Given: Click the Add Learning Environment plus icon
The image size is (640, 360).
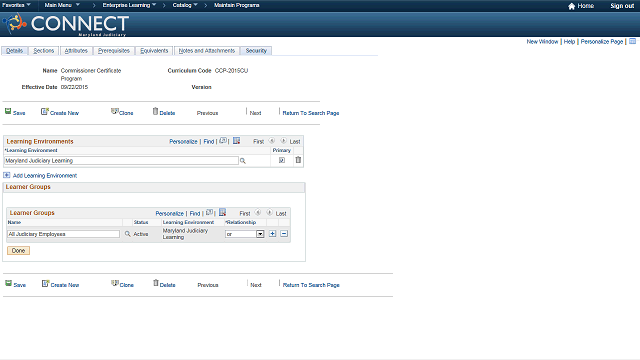Looking at the screenshot, I should click(7, 175).
